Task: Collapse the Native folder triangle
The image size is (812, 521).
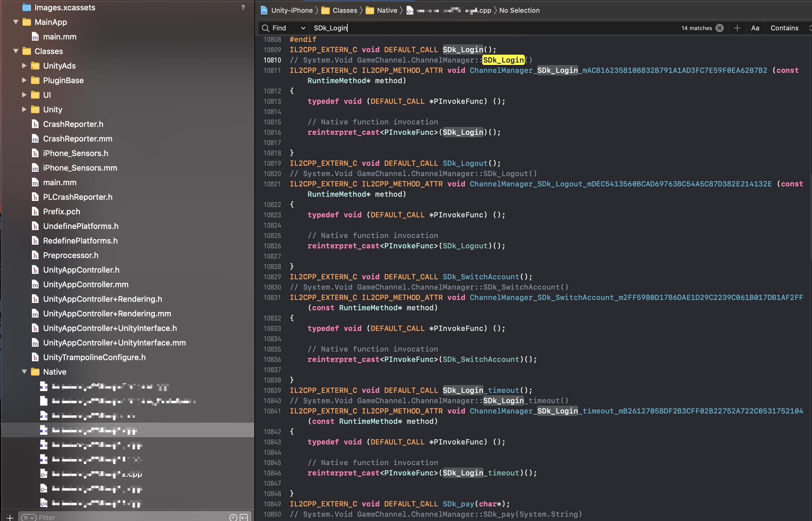Action: point(24,372)
